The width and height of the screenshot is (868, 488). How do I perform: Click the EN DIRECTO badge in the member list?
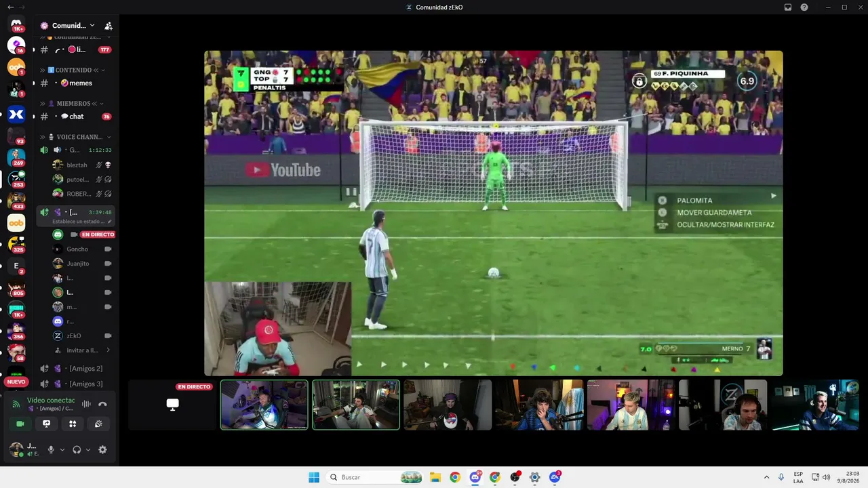(98, 235)
